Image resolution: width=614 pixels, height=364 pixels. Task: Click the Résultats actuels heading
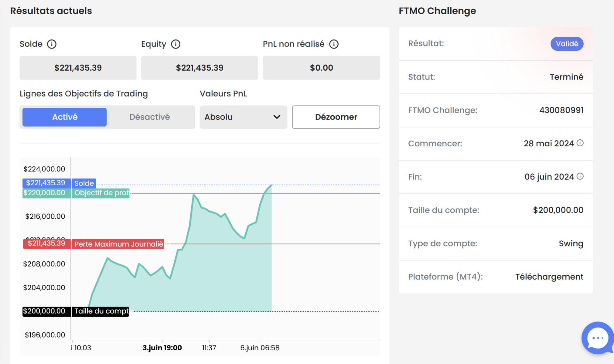pos(51,11)
